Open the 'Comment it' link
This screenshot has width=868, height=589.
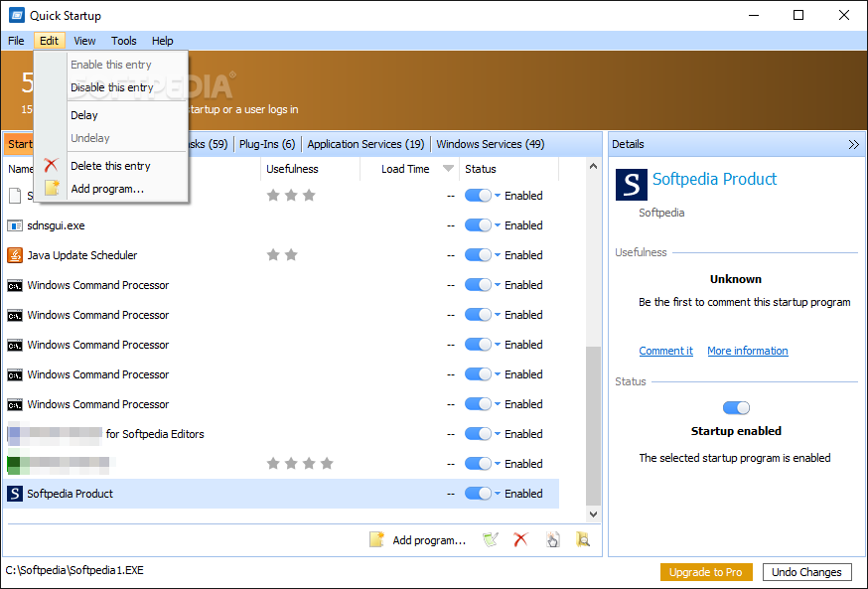[666, 351]
